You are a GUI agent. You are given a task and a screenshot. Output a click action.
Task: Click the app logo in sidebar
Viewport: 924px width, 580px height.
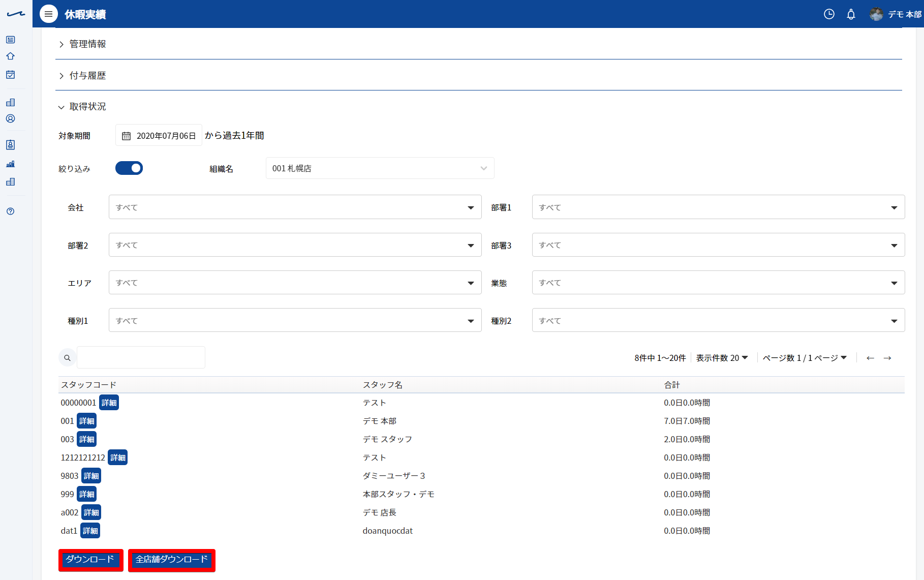pyautogui.click(x=16, y=14)
